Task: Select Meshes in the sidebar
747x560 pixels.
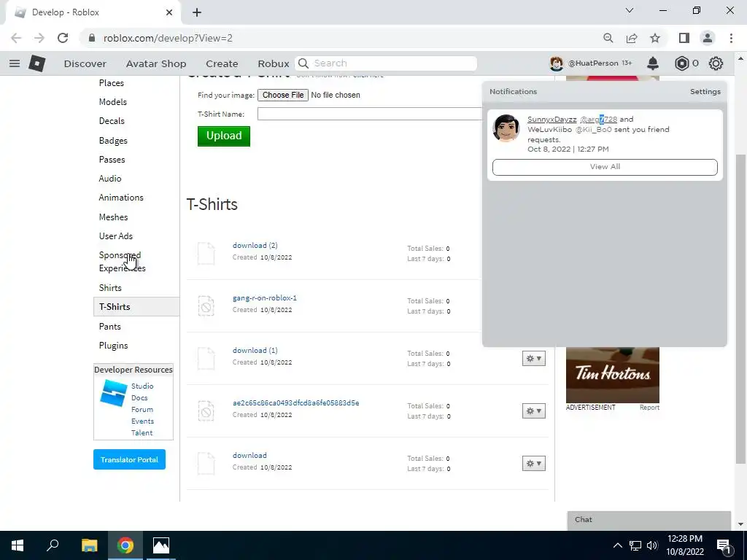Action: point(113,217)
